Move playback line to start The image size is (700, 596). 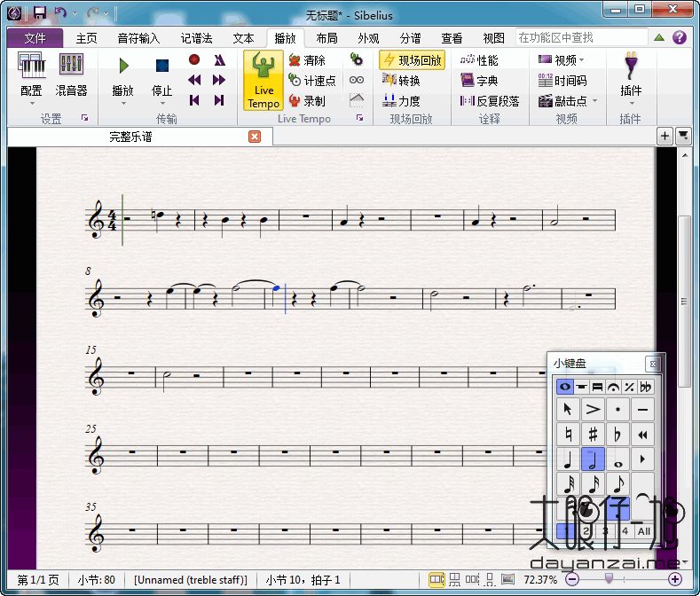click(x=194, y=100)
